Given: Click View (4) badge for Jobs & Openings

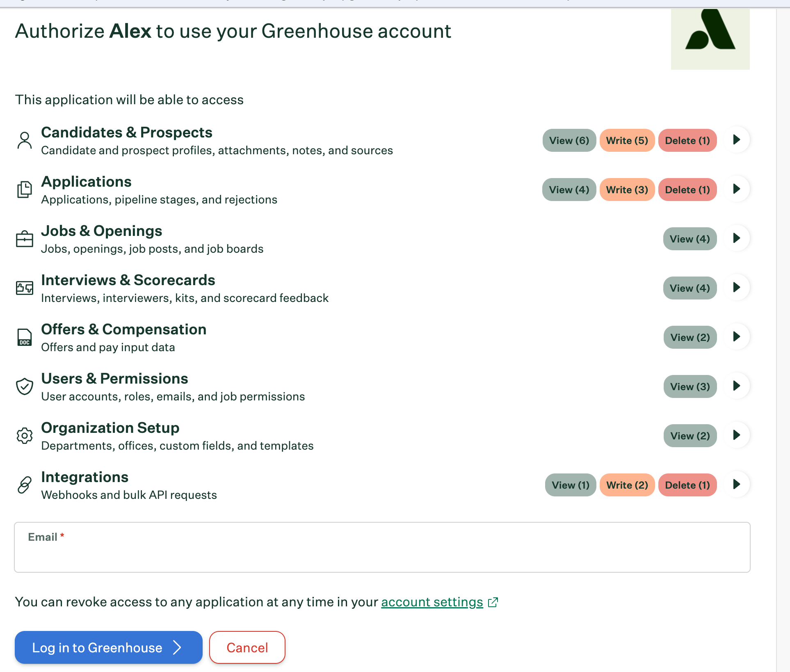Looking at the screenshot, I should 690,239.
